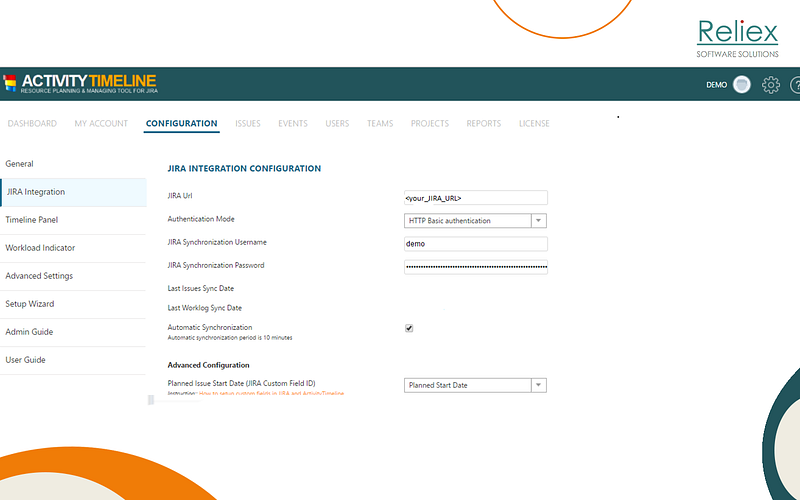Click the 'JIRA INTEGRATION CONFIGURATION' heading
This screenshot has height=500, width=800.
[244, 168]
